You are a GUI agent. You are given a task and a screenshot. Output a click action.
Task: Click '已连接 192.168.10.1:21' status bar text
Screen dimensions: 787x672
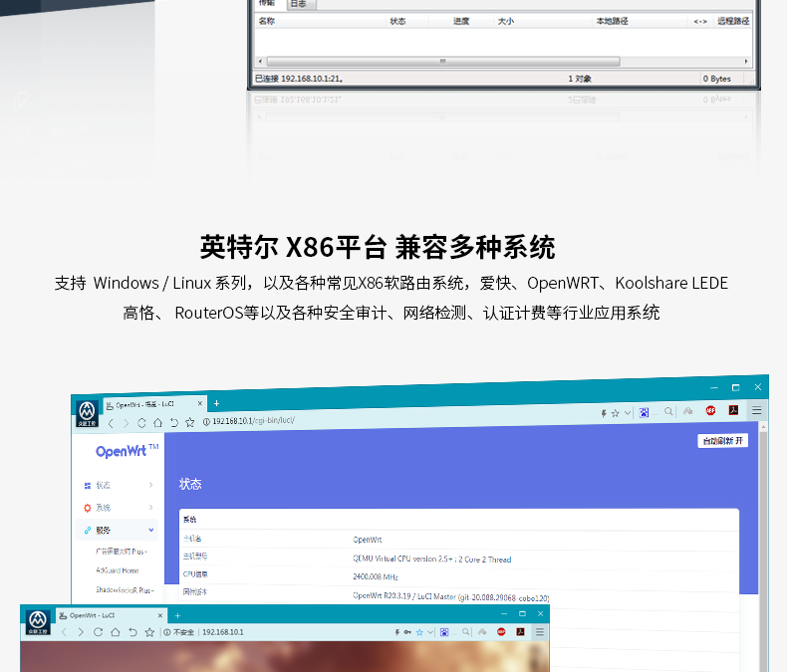click(299, 79)
